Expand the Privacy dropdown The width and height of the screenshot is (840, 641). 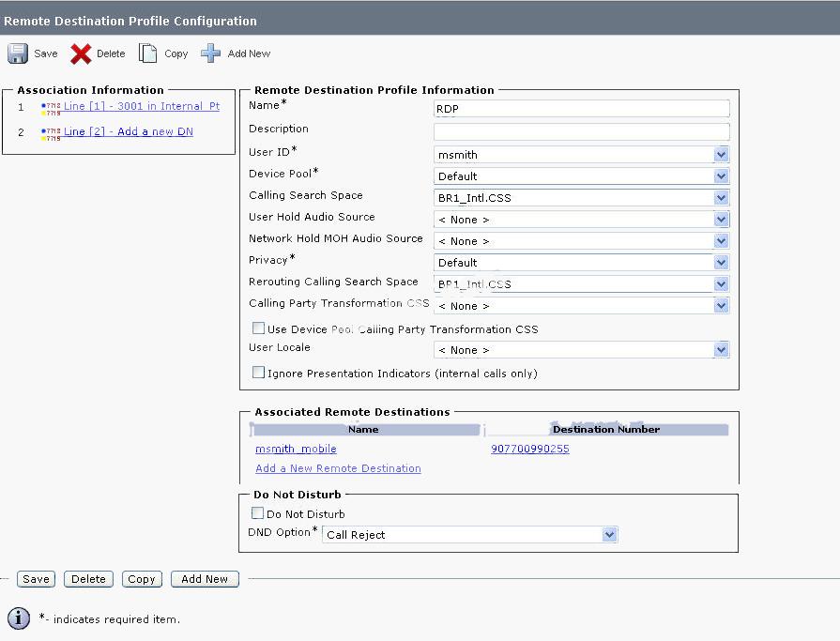click(581, 263)
